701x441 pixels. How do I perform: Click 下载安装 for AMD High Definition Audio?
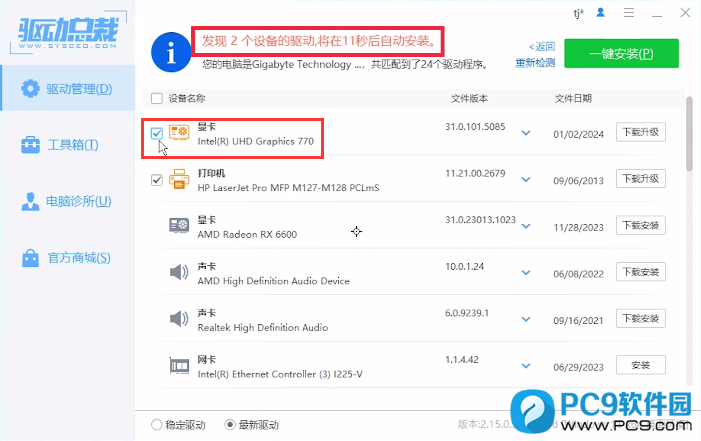point(641,271)
